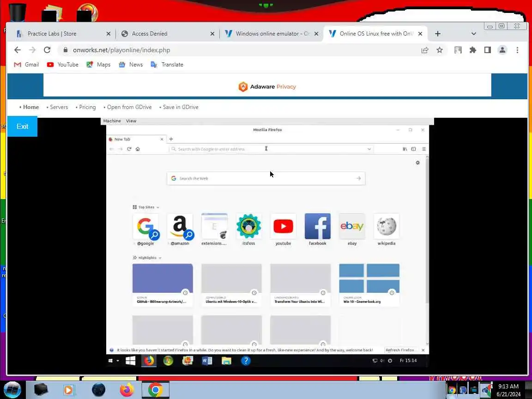Screen dimensions: 532x399
Task: Open help question mark in emulator taskbar
Action: 246,361
